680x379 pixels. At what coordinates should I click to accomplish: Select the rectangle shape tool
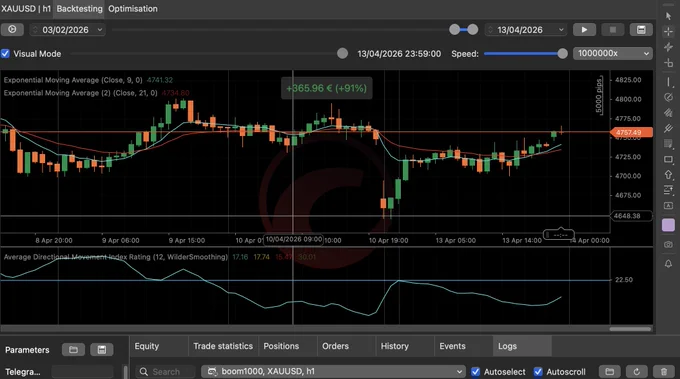tap(668, 159)
